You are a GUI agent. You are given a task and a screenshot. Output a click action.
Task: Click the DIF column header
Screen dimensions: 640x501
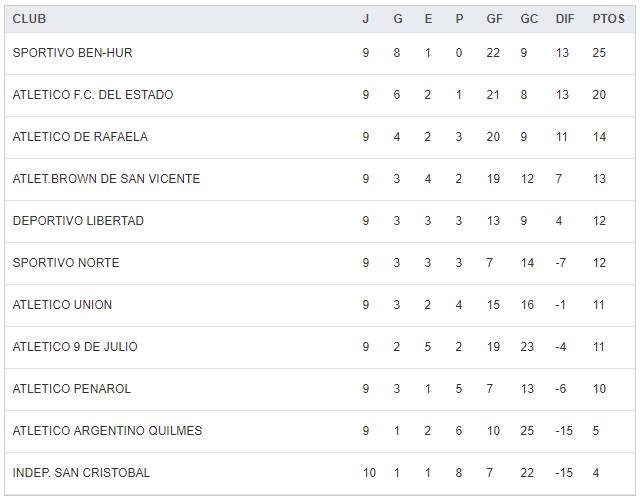coord(564,19)
